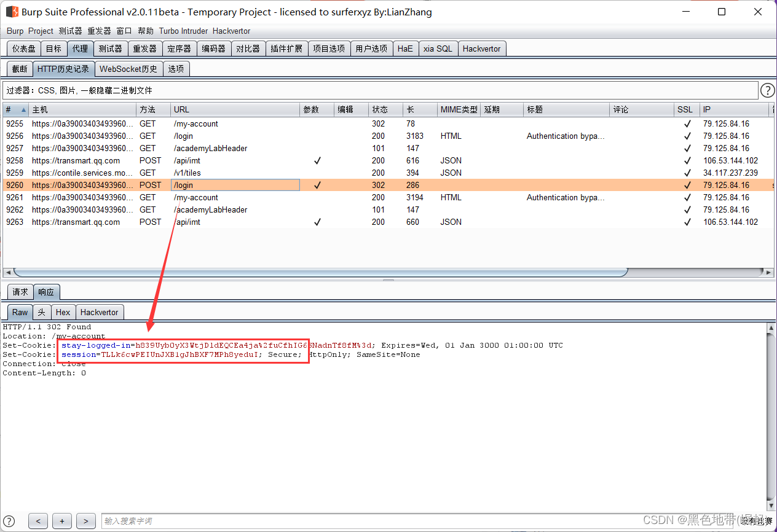Click SSL checkmark in row 9259

click(687, 173)
